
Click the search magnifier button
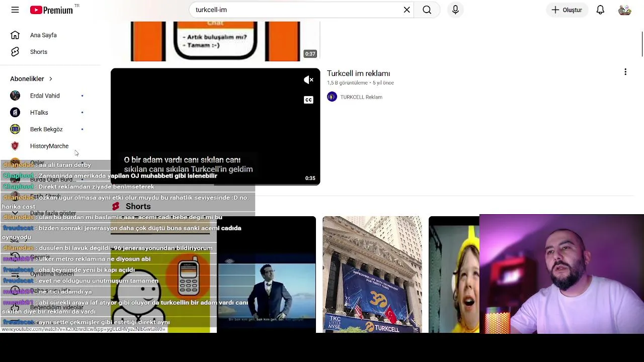[427, 10]
